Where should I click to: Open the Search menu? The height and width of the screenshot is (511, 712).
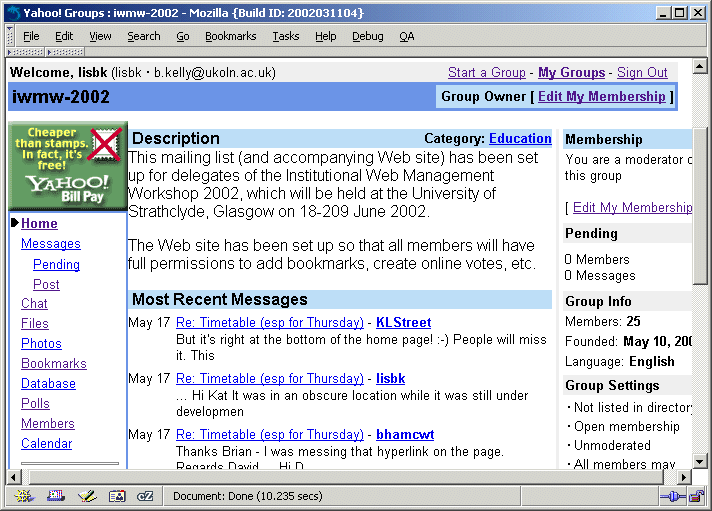point(143,36)
